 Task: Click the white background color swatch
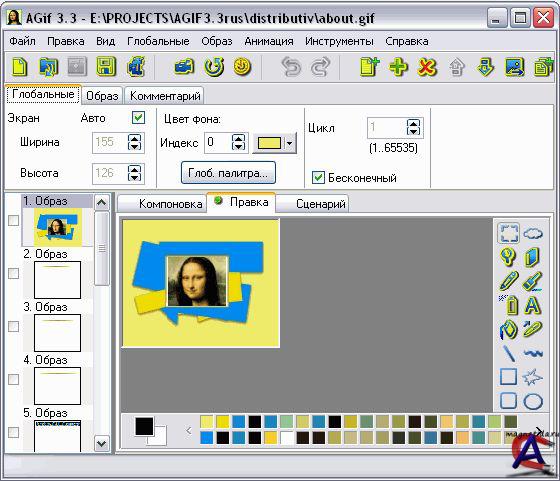click(160, 439)
